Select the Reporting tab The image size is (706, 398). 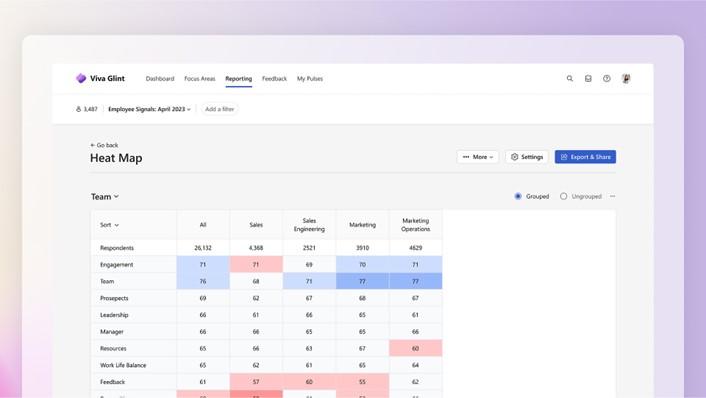click(239, 78)
